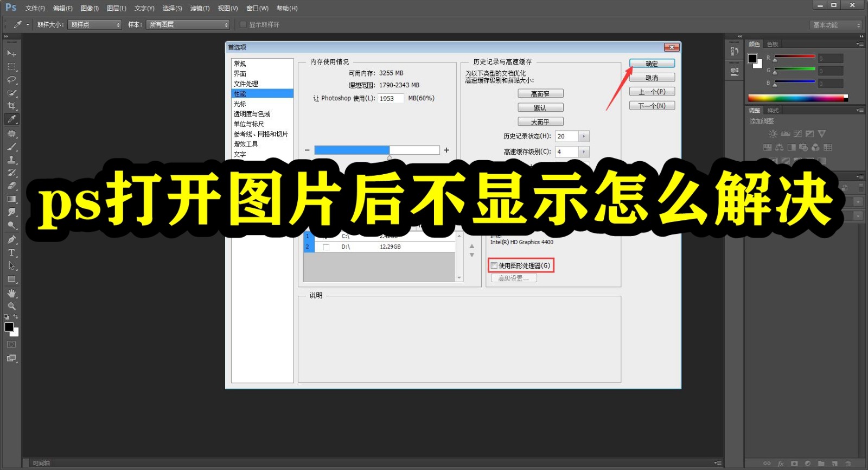Click the memory slider plus button
868x470 pixels.
pos(446,150)
